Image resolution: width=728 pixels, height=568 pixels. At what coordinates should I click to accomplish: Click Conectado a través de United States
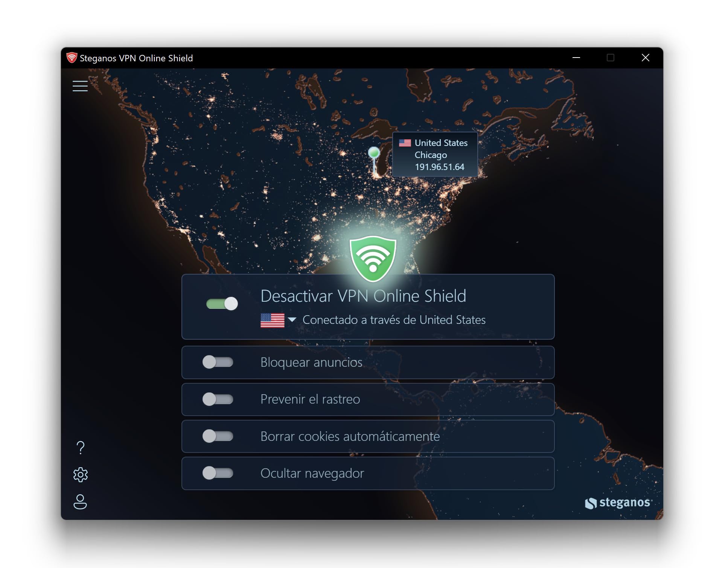394,320
